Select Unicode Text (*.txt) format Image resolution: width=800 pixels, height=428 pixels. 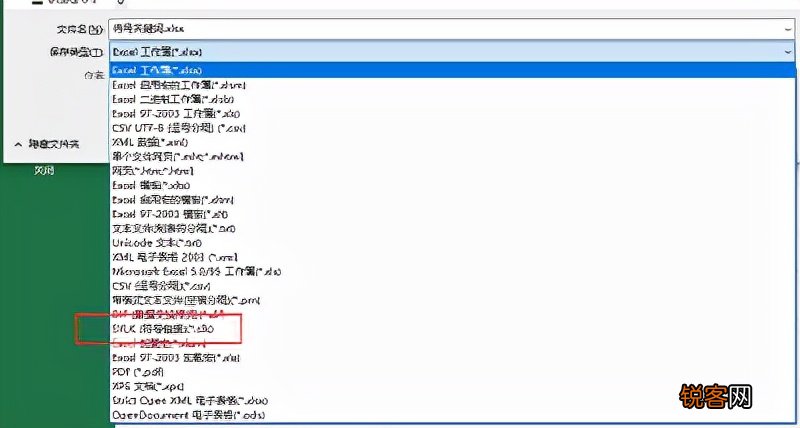453,243
